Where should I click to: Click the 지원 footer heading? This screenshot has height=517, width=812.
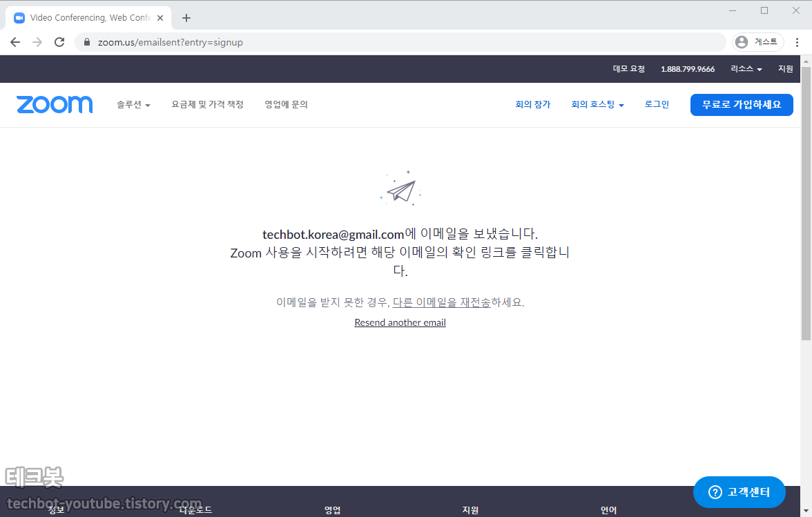tap(470, 510)
